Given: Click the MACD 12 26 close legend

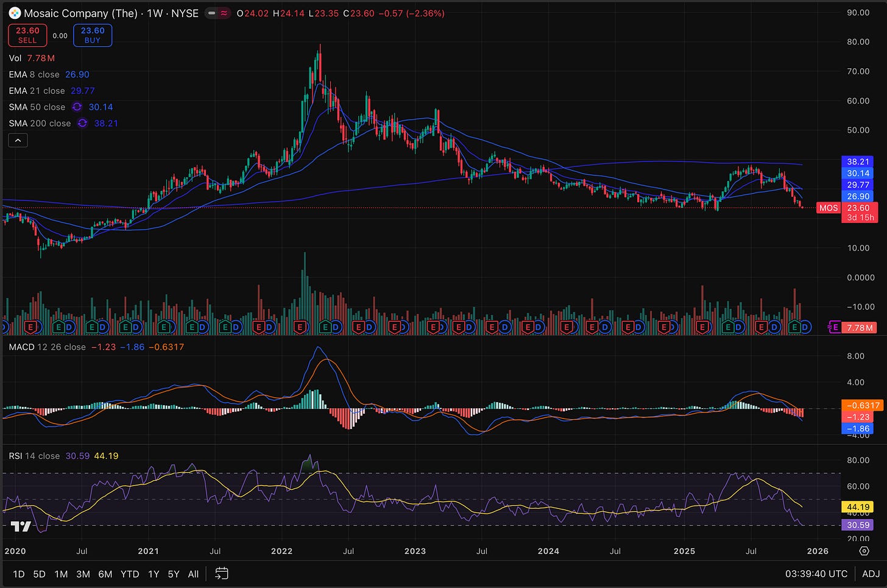Looking at the screenshot, I should 47,347.
